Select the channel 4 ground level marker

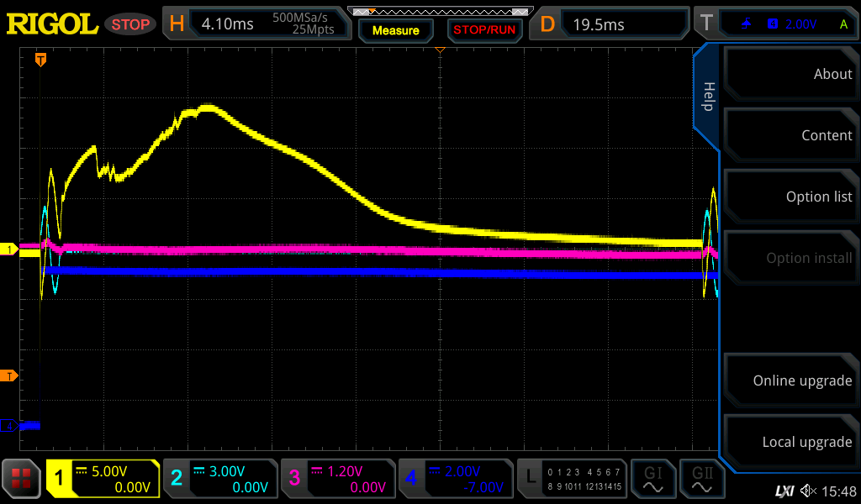pos(9,426)
